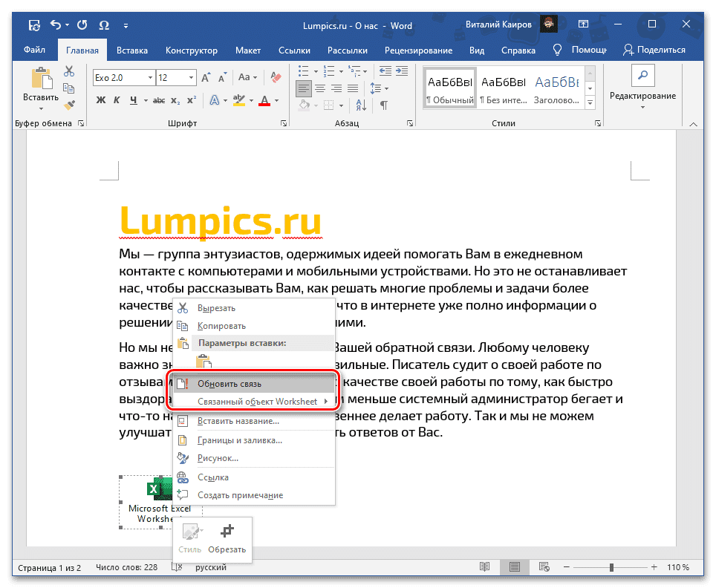Open the font size dropdown
Image resolution: width=716 pixels, height=588 pixels.
tap(192, 77)
